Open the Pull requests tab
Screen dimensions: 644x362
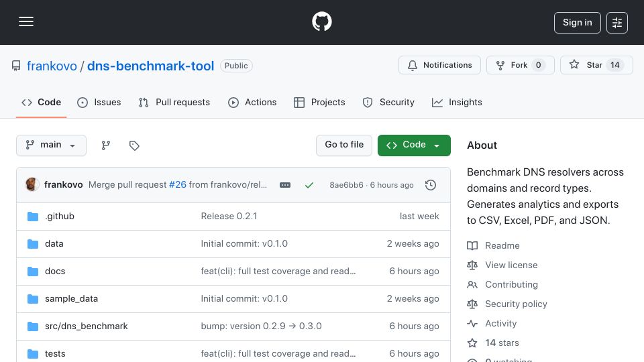point(174,102)
